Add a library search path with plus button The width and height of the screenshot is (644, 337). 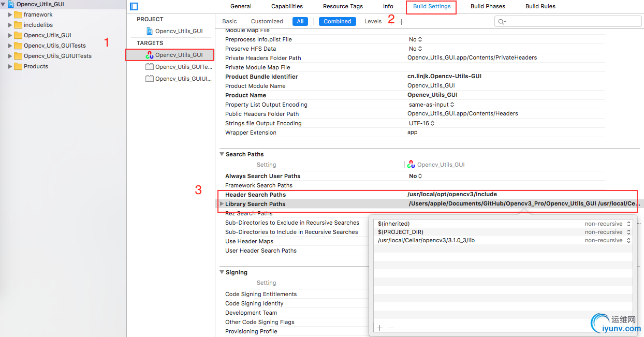tap(379, 328)
